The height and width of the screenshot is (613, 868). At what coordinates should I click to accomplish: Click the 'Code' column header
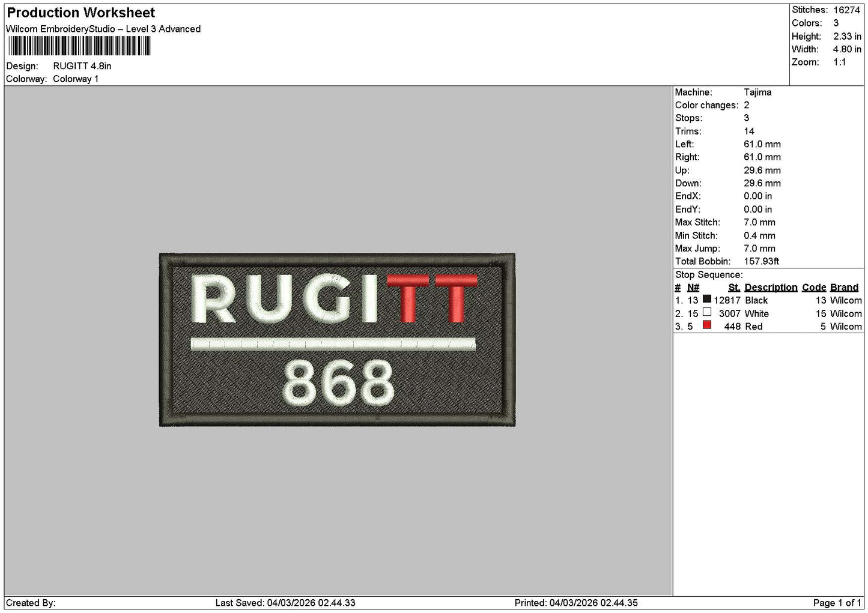814,288
